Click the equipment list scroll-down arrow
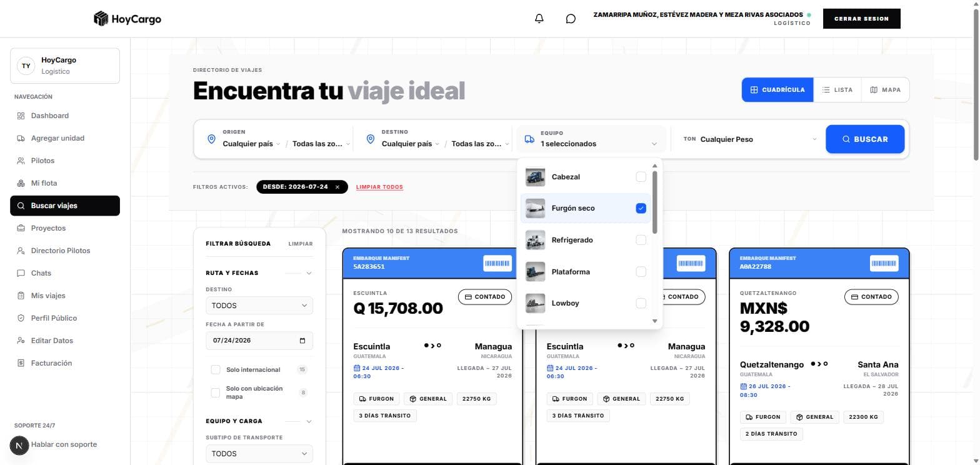The width and height of the screenshot is (980, 465). [x=655, y=321]
